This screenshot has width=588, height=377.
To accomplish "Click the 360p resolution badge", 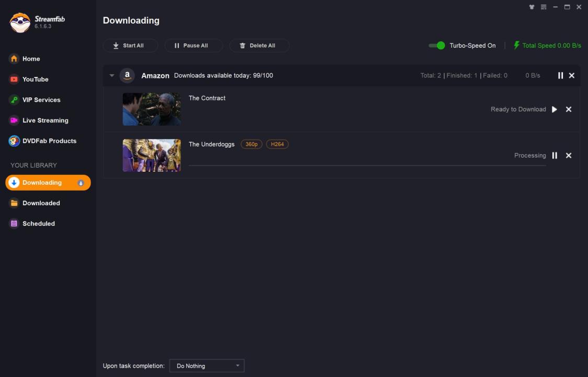I will [251, 144].
